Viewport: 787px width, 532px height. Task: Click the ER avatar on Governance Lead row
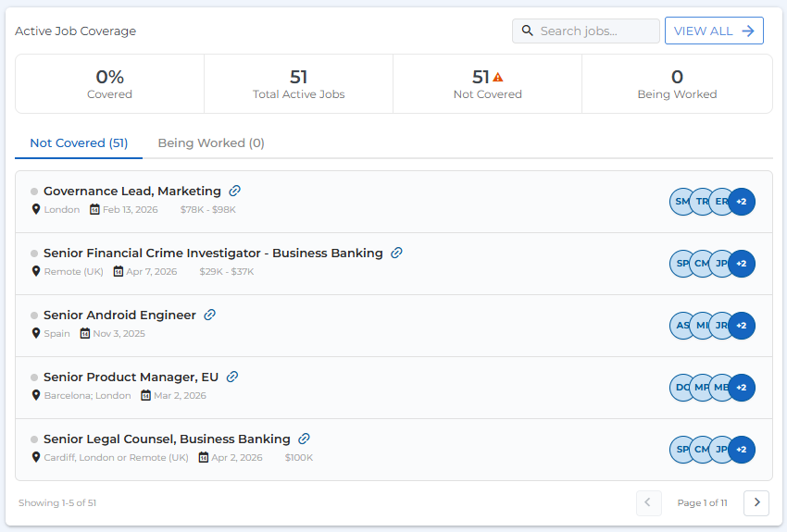(720, 202)
